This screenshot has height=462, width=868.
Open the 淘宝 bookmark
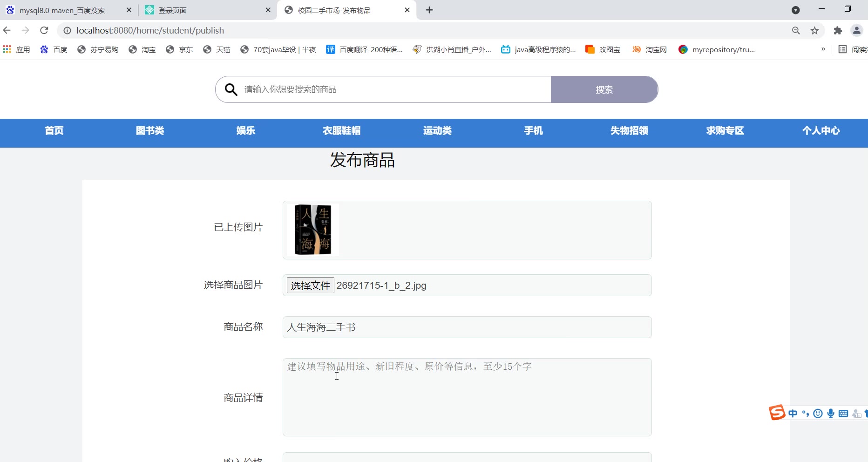142,49
